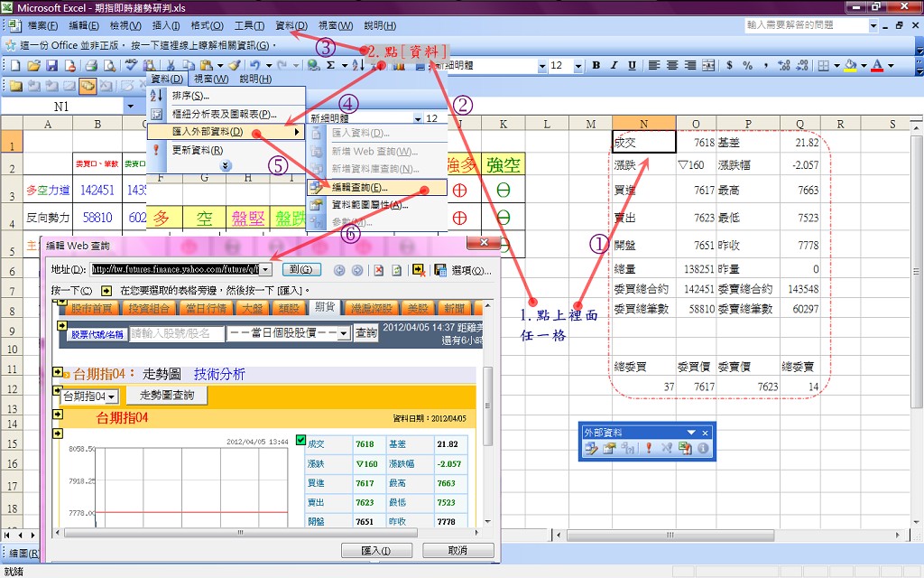Click the Name Box showing N1
This screenshot has height=578, width=924.
pyautogui.click(x=63, y=107)
